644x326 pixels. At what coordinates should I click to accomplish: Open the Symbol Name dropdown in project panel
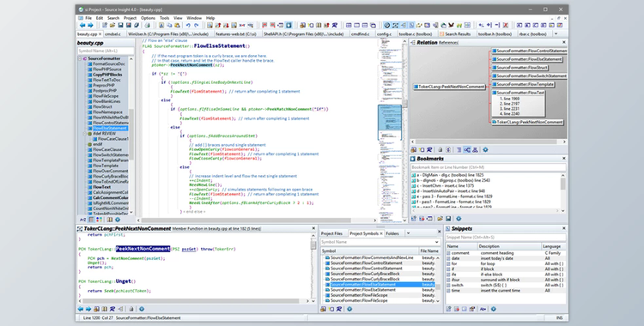(436, 242)
